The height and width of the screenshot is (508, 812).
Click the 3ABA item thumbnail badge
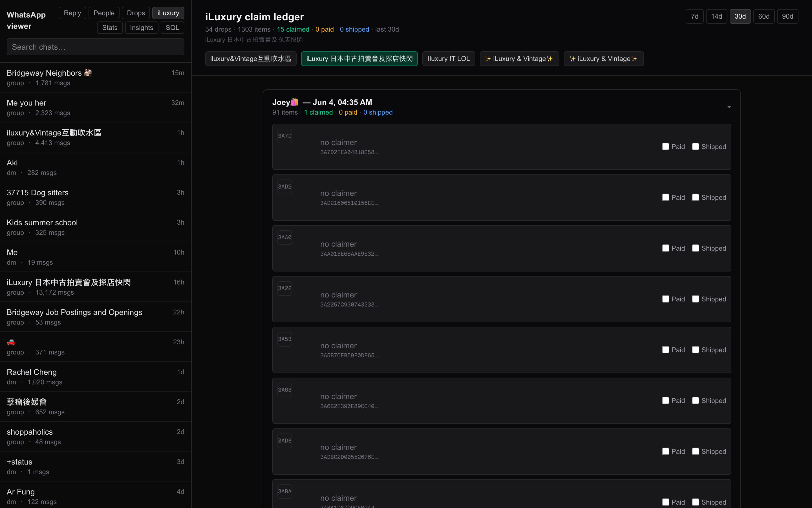point(284,492)
